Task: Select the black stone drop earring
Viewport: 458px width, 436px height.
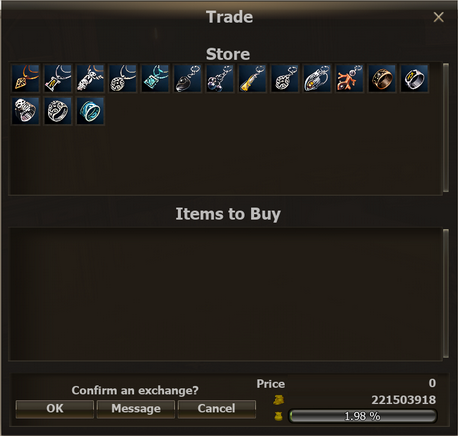Action: click(188, 78)
